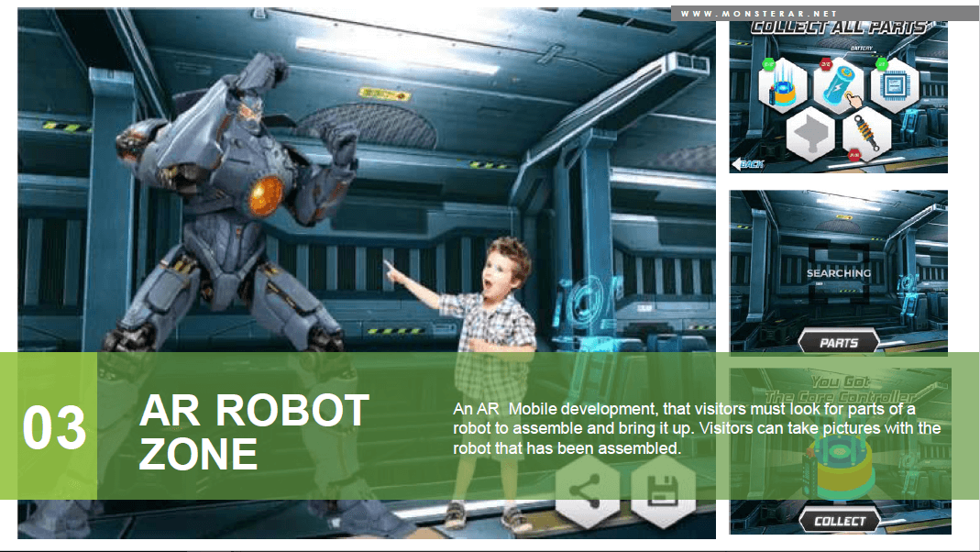This screenshot has width=980, height=552.
Task: Hit the COLLECT button
Action: [840, 521]
